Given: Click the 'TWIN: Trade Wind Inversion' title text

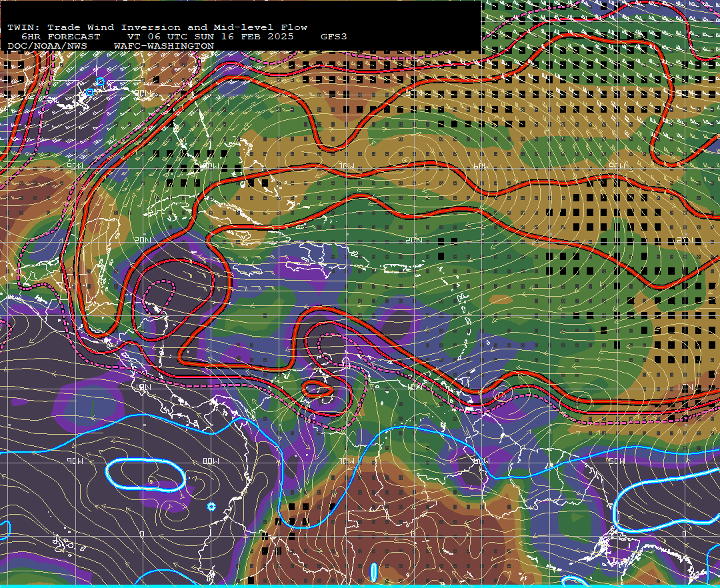Looking at the screenshot, I should coord(94,27).
